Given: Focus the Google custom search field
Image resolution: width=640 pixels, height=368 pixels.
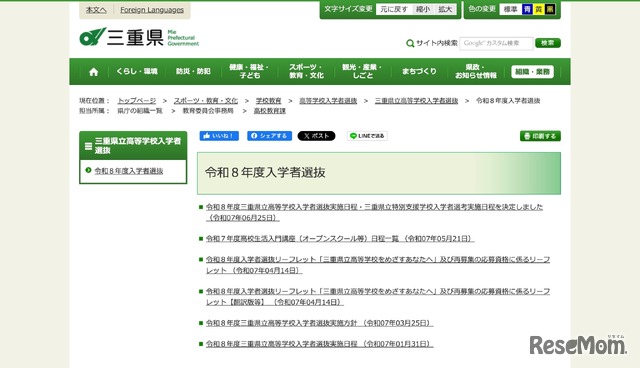Looking at the screenshot, I should tap(496, 43).
